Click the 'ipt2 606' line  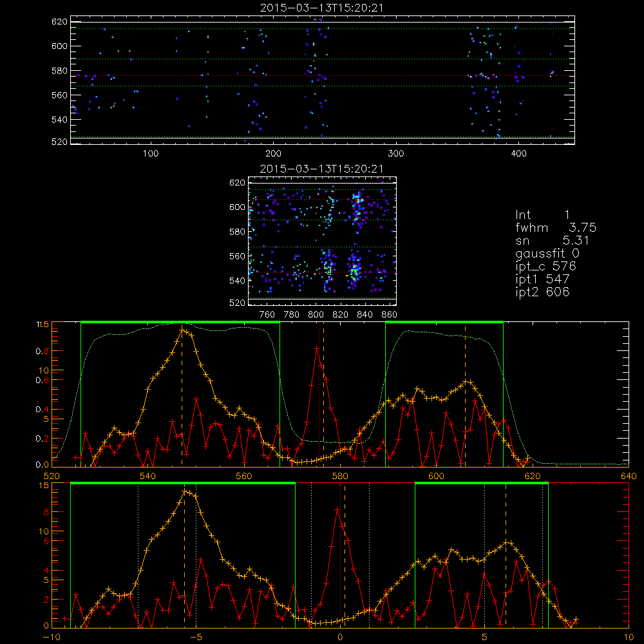(542, 292)
